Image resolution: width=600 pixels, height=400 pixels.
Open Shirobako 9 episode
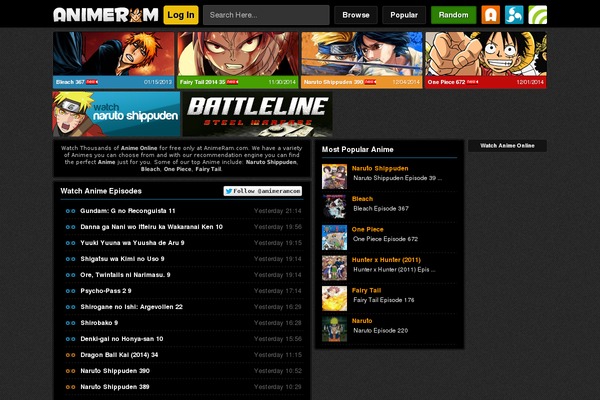[x=99, y=323]
